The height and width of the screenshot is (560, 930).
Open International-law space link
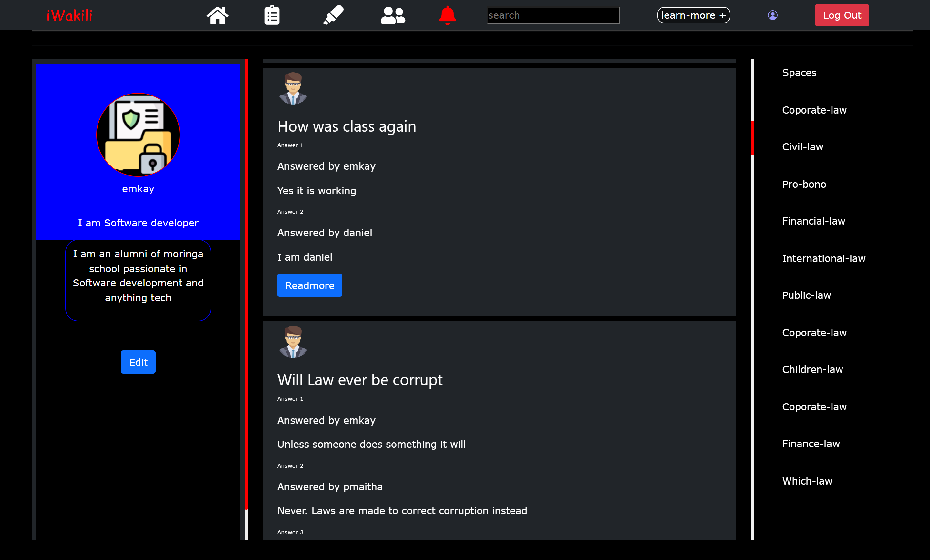coord(823,258)
